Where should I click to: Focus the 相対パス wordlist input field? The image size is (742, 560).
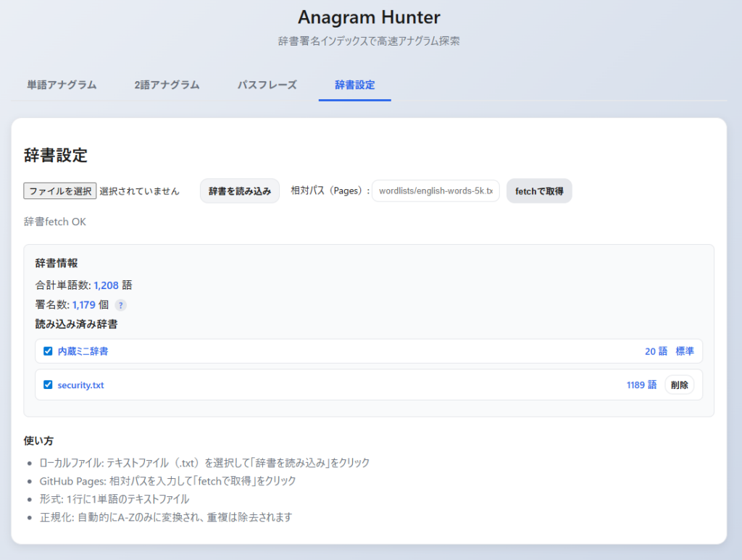[435, 191]
